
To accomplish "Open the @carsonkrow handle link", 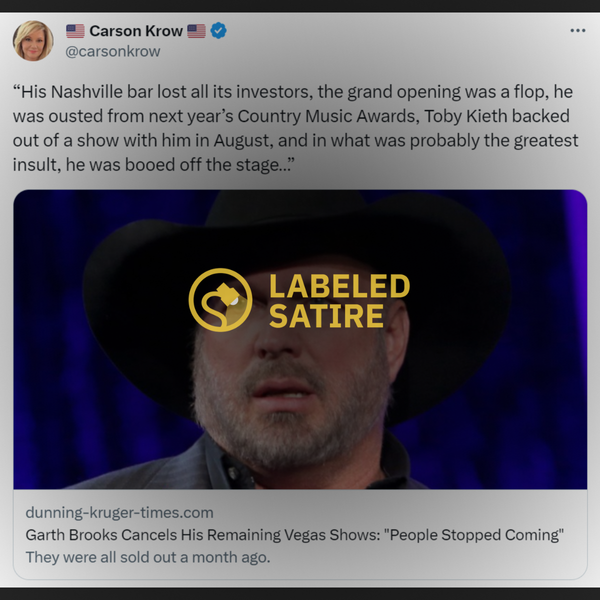I will (112, 51).
